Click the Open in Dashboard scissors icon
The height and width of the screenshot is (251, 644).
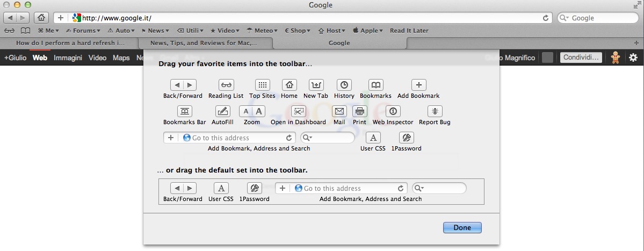pyautogui.click(x=299, y=111)
